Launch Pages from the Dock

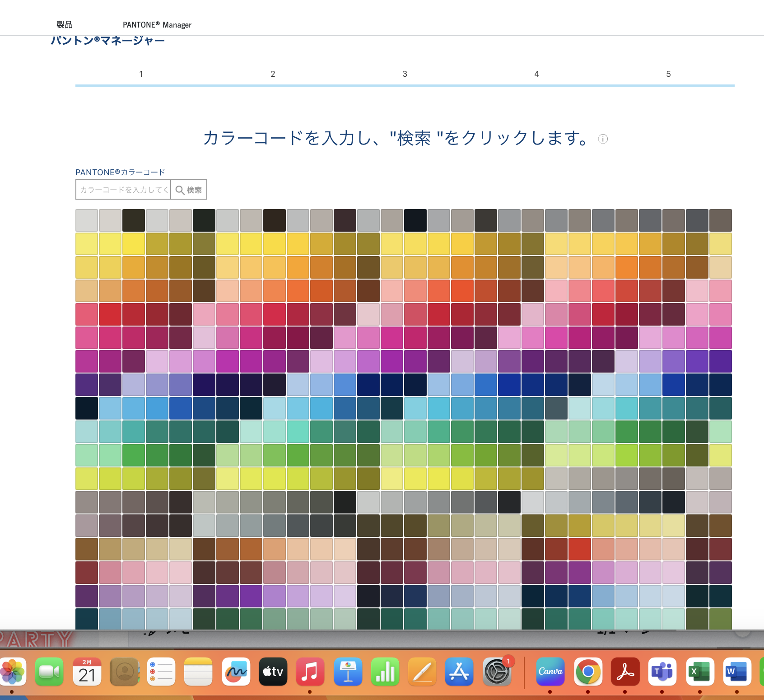click(422, 672)
